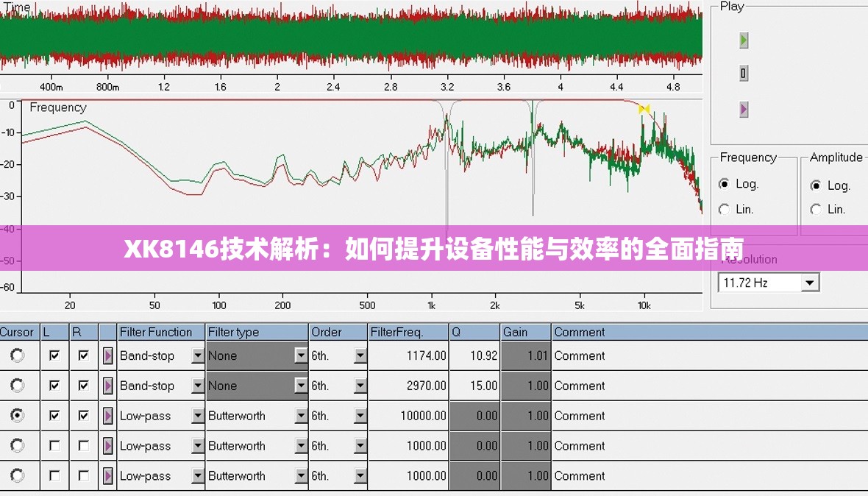Select Amplitude Log. radio button
Screen dimensions: 868x496
[x=816, y=185]
